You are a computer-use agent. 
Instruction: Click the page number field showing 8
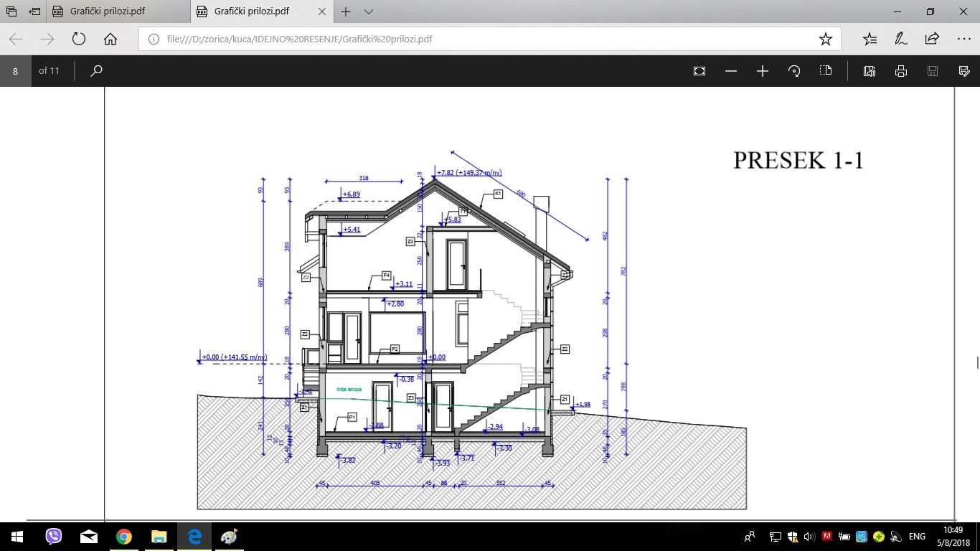point(15,71)
